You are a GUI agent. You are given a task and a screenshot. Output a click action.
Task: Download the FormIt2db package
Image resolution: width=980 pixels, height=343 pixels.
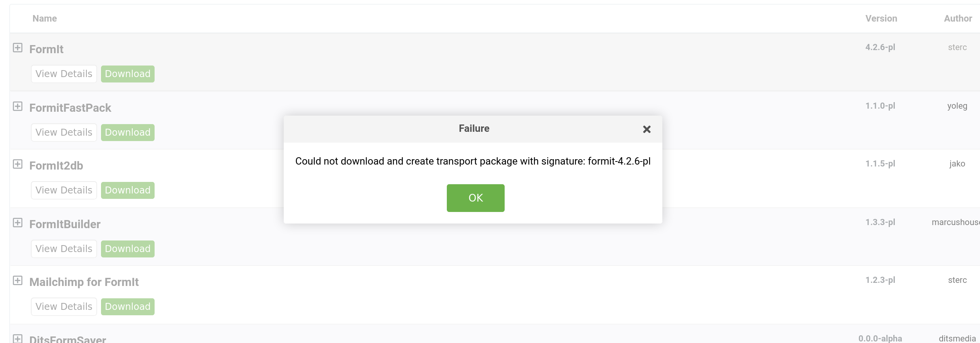pyautogui.click(x=128, y=190)
